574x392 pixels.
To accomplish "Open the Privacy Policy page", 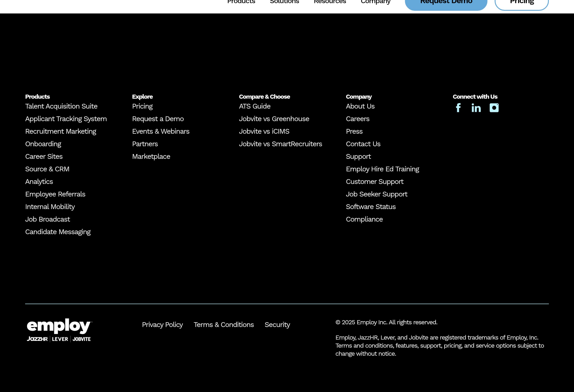I will click(x=163, y=324).
